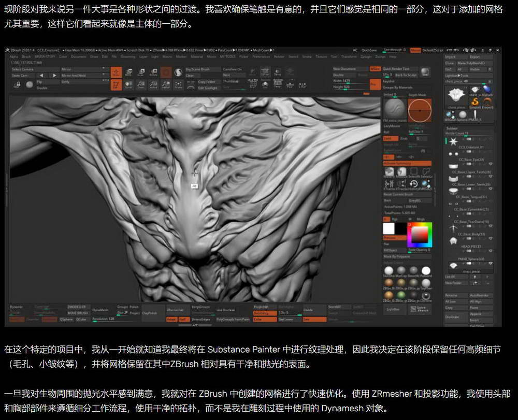Click the Divide button
The height and width of the screenshot is (420, 518).
(x=314, y=310)
